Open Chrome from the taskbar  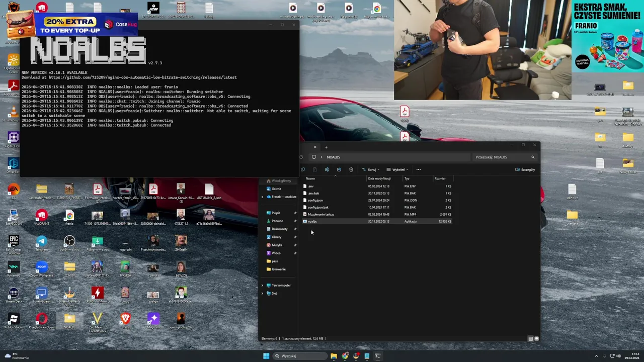(345, 356)
